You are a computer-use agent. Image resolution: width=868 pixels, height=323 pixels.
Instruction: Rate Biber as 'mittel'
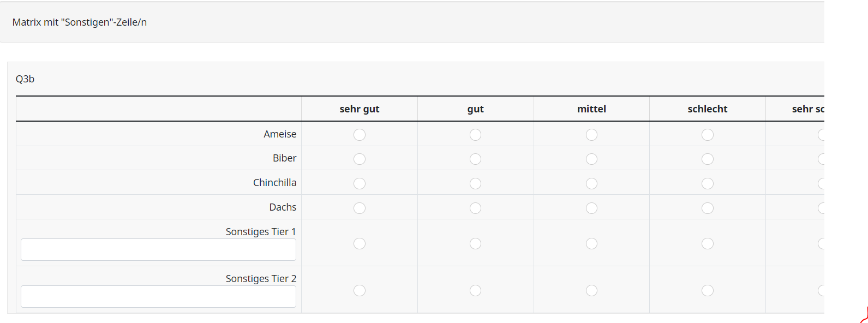coord(591,159)
